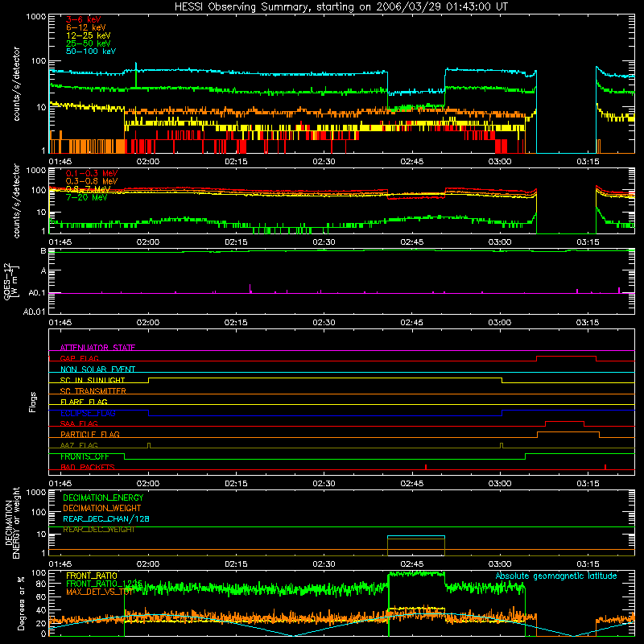Click BAD_PACKETS red spike near 02:47
This screenshot has height=644, width=644.
(x=426, y=467)
